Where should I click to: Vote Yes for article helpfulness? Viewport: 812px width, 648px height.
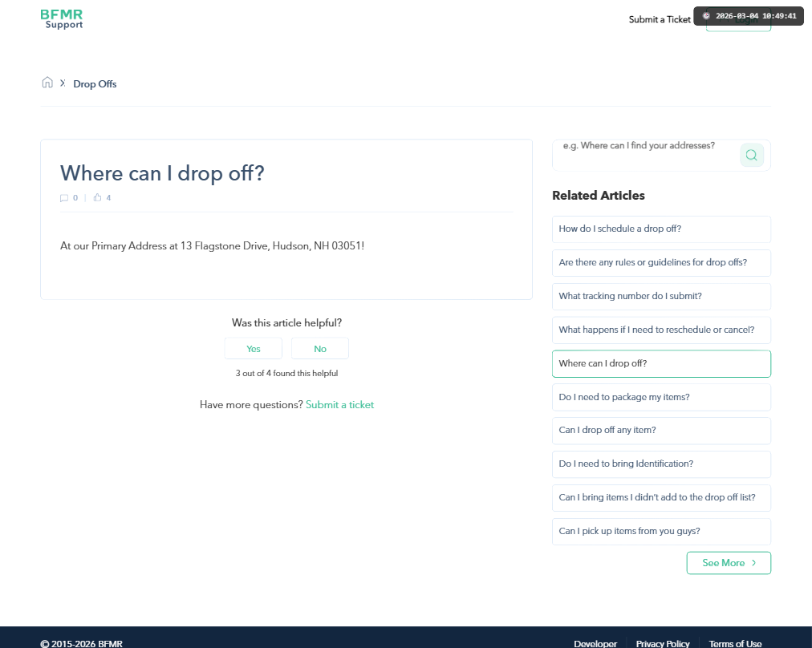(254, 349)
